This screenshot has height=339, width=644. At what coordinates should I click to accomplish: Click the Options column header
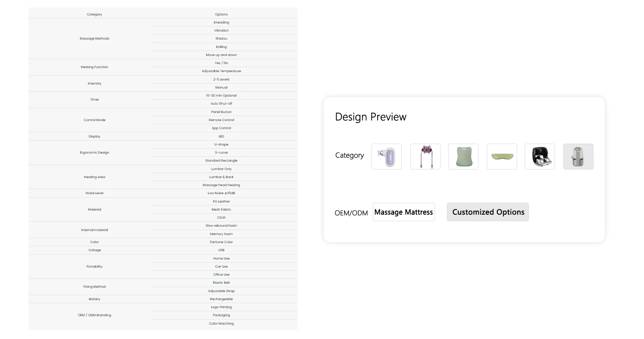coord(221,14)
